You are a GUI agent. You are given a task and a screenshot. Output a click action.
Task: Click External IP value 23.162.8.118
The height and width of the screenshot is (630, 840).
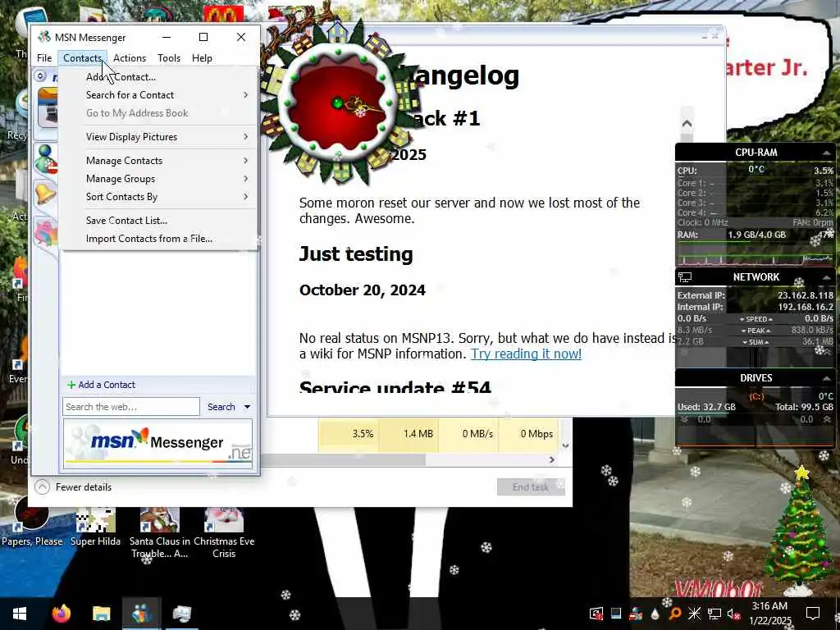806,295
